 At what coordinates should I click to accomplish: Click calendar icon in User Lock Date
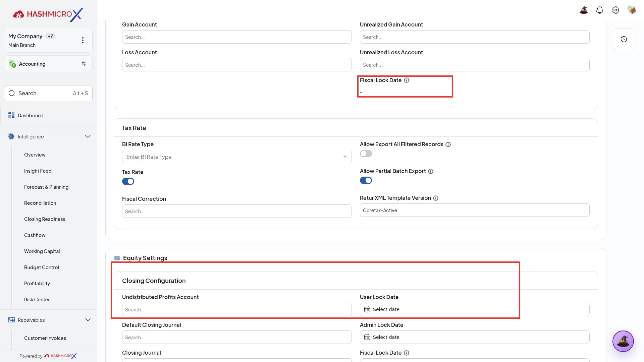point(367,309)
